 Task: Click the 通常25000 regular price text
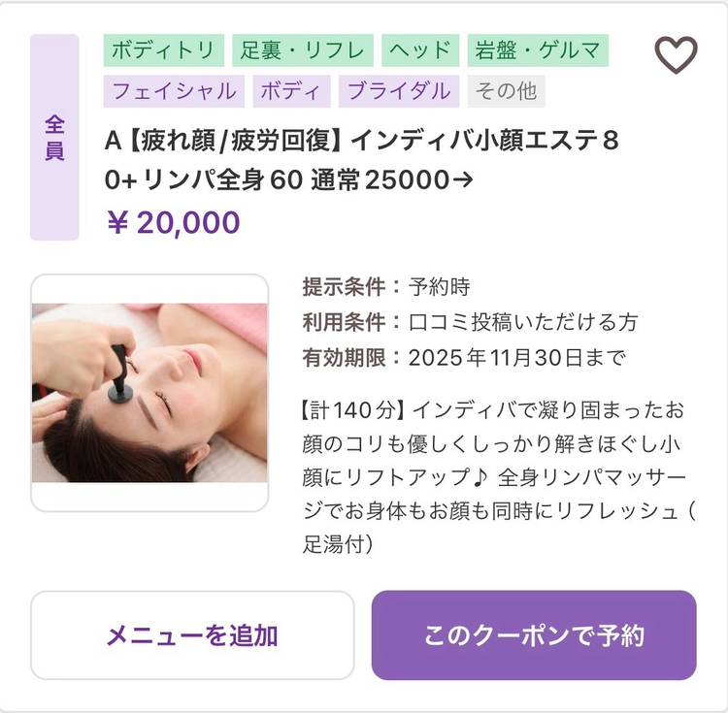pyautogui.click(x=394, y=180)
